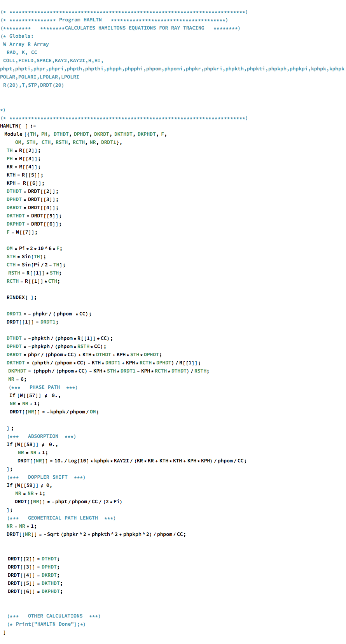Click the 'DKTHDT = DRDT[[5]];' line

34,216
